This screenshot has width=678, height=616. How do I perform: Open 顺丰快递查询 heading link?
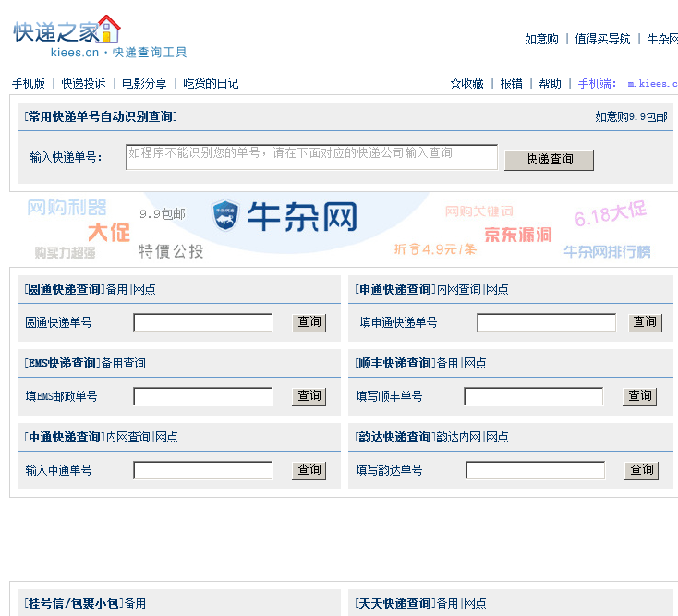(x=395, y=363)
